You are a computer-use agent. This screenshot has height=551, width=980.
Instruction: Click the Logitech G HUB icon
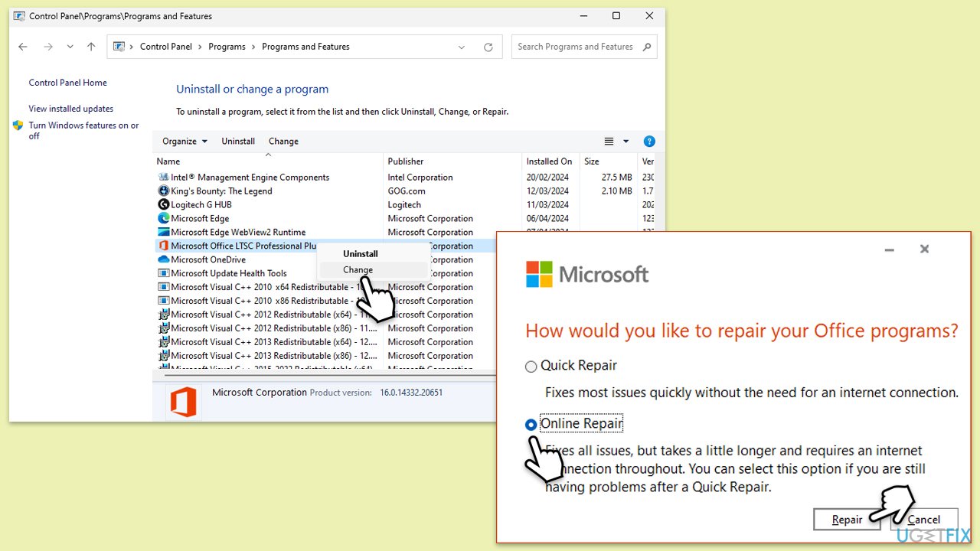tap(163, 204)
